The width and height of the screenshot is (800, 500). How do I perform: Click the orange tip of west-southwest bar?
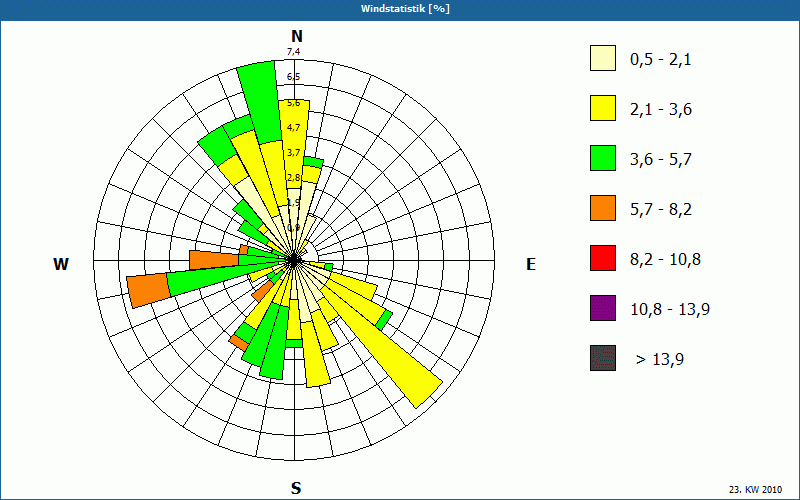pyautogui.click(x=148, y=291)
